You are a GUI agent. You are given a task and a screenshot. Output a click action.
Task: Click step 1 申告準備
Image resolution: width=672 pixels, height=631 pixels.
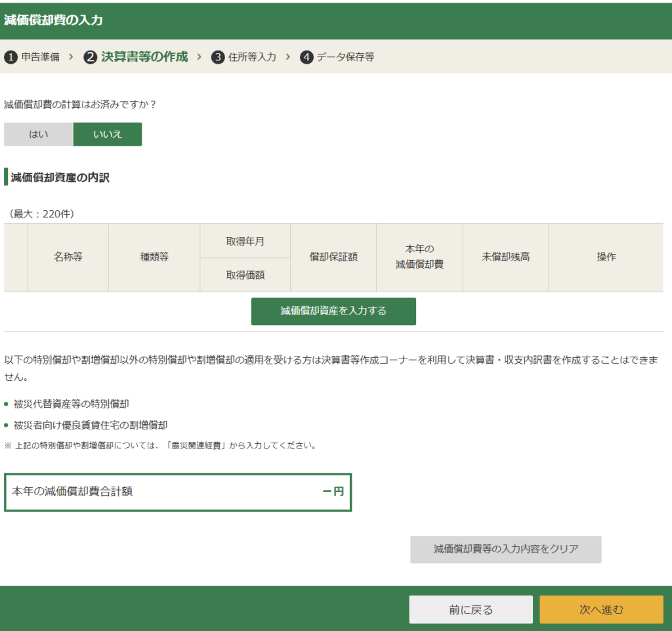click(32, 56)
